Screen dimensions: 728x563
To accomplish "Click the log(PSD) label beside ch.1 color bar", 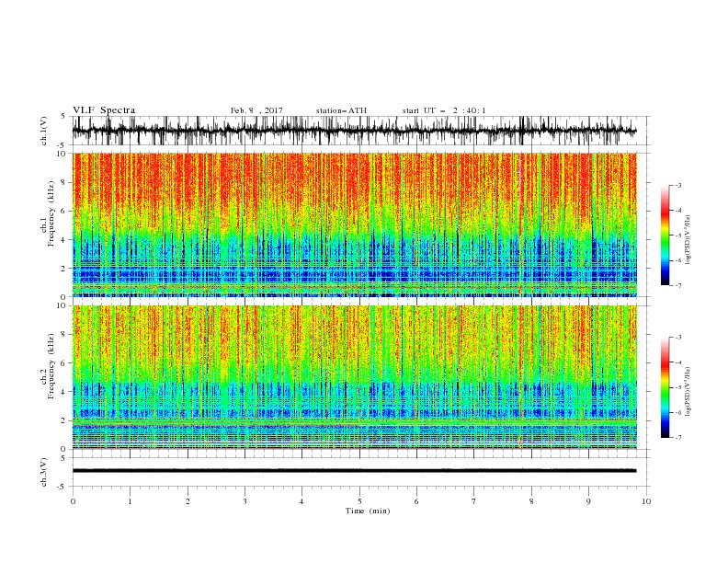I will tap(688, 240).
